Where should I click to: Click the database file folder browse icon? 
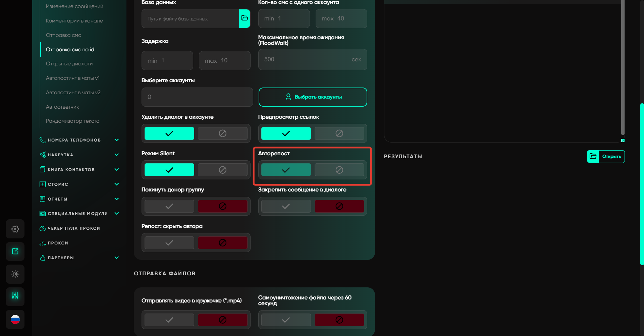tap(245, 18)
